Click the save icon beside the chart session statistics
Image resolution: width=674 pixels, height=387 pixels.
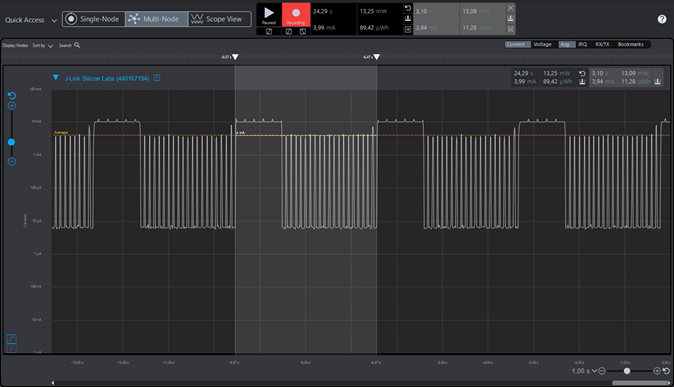point(582,82)
